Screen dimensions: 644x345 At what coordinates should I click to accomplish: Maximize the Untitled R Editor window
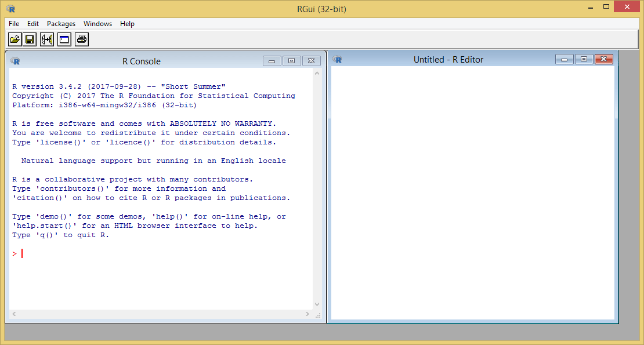click(584, 60)
